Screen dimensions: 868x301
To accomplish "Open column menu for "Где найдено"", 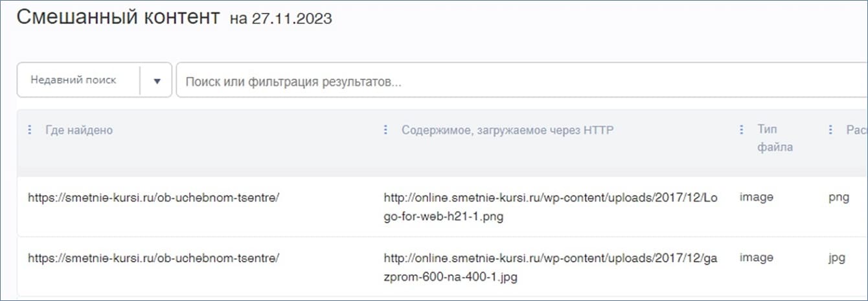I will click(x=29, y=130).
